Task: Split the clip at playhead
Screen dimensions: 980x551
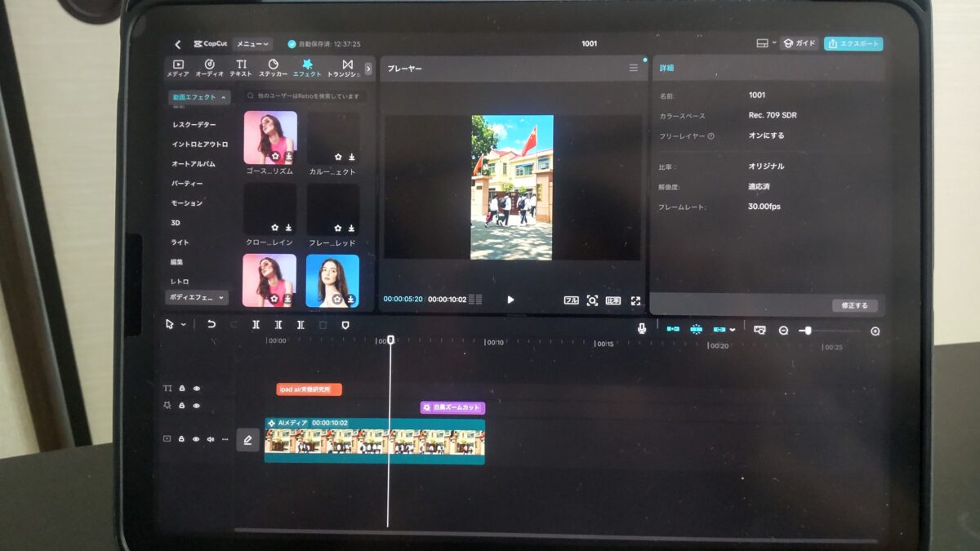Action: pyautogui.click(x=256, y=324)
